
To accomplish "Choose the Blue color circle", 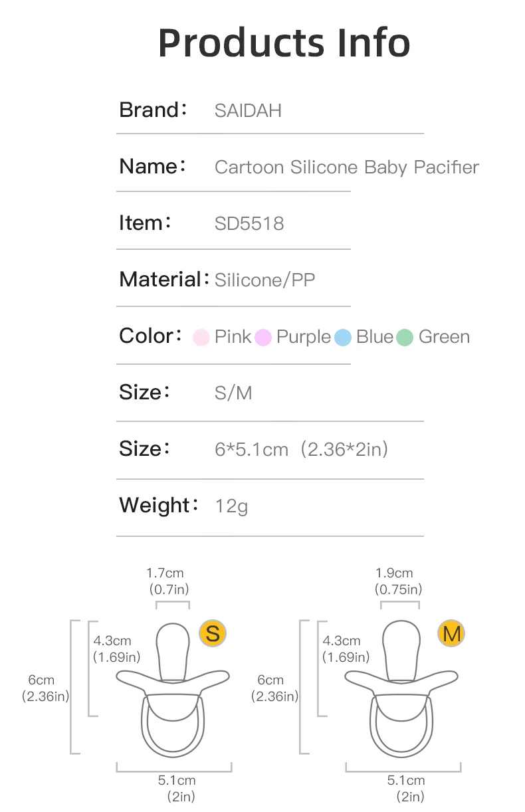I will pos(343,338).
